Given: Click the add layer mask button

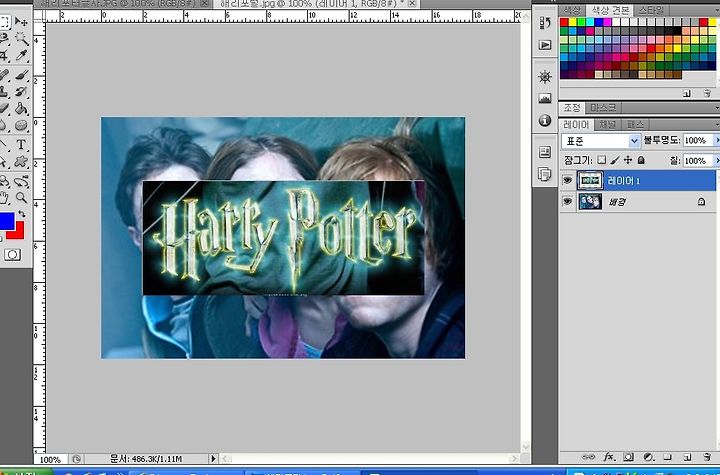Looking at the screenshot, I should (x=629, y=457).
